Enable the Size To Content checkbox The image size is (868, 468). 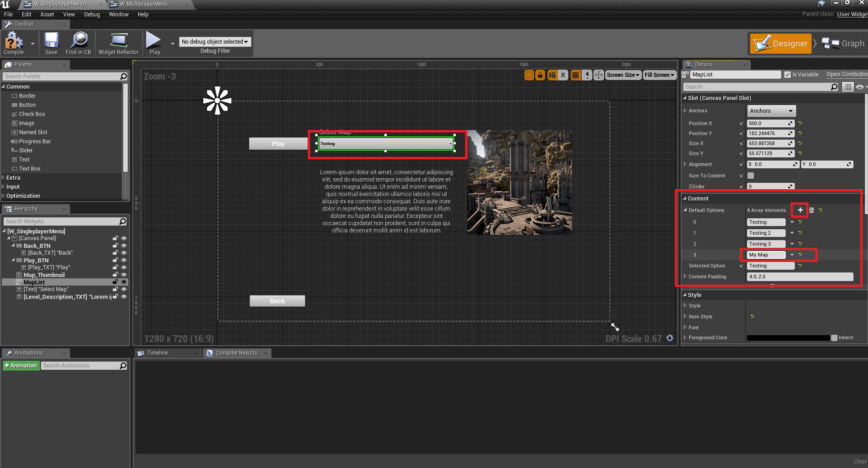(x=751, y=176)
